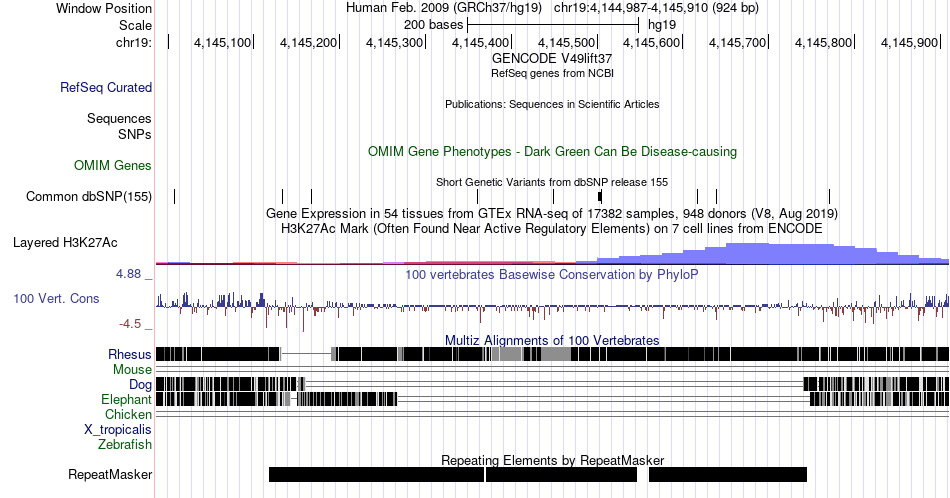Click the 200 bases scale bar
Image resolution: width=950 pixels, height=498 pixels.
[x=553, y=25]
